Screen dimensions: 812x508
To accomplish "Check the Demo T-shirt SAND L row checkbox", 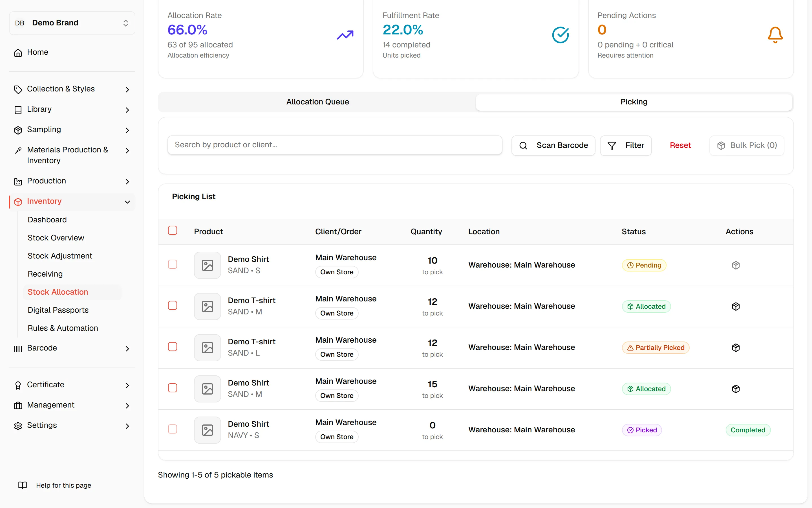I will [173, 347].
